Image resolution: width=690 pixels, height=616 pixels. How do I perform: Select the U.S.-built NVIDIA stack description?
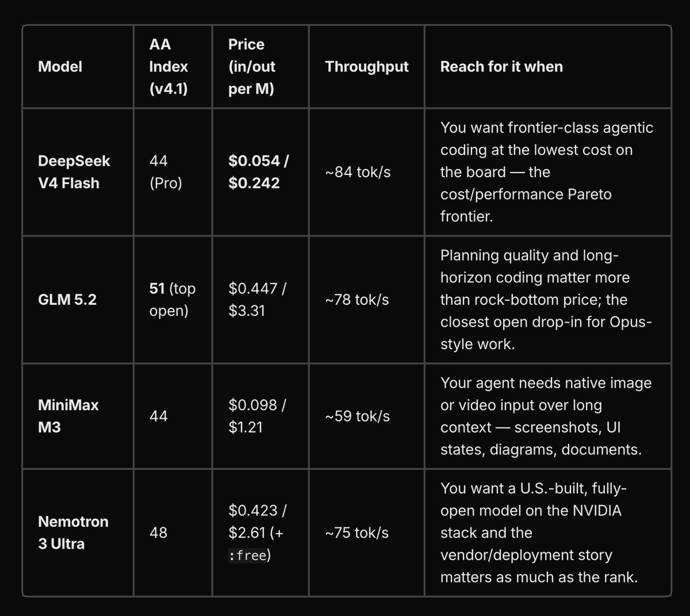539,533
